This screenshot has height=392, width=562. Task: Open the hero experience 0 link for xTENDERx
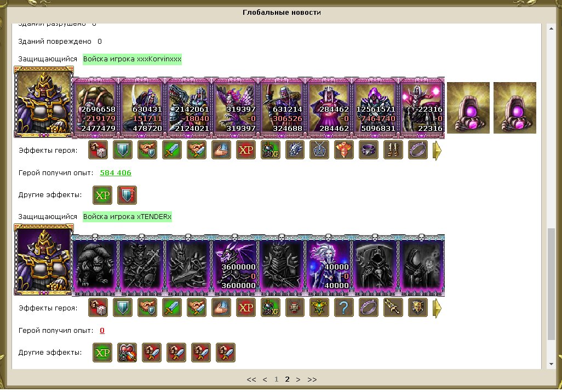pos(102,330)
